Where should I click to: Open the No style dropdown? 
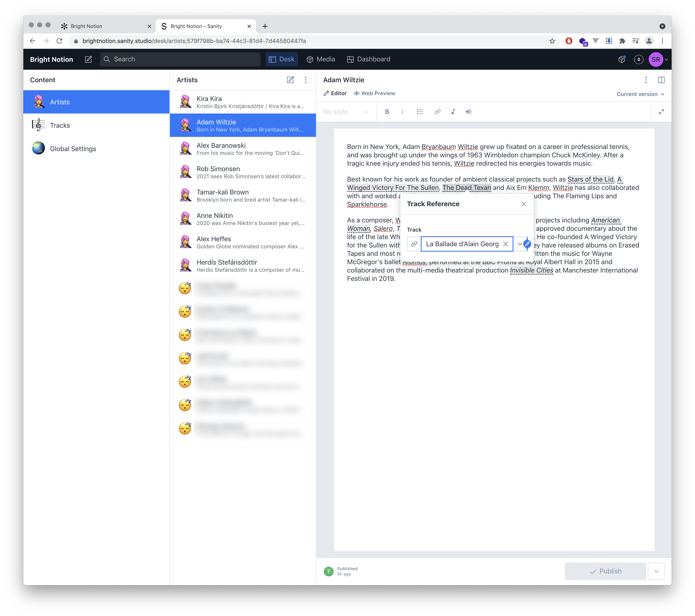[345, 112]
